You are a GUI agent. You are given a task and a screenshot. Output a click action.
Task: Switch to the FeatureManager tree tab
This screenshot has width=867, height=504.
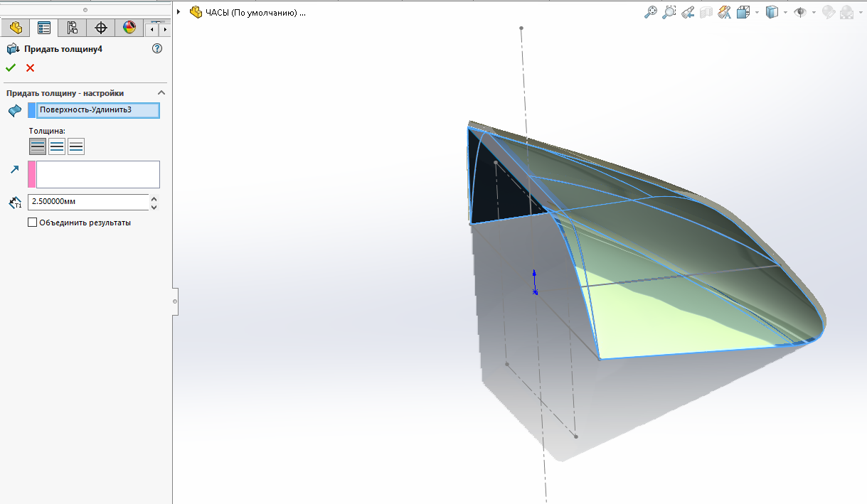tap(15, 28)
